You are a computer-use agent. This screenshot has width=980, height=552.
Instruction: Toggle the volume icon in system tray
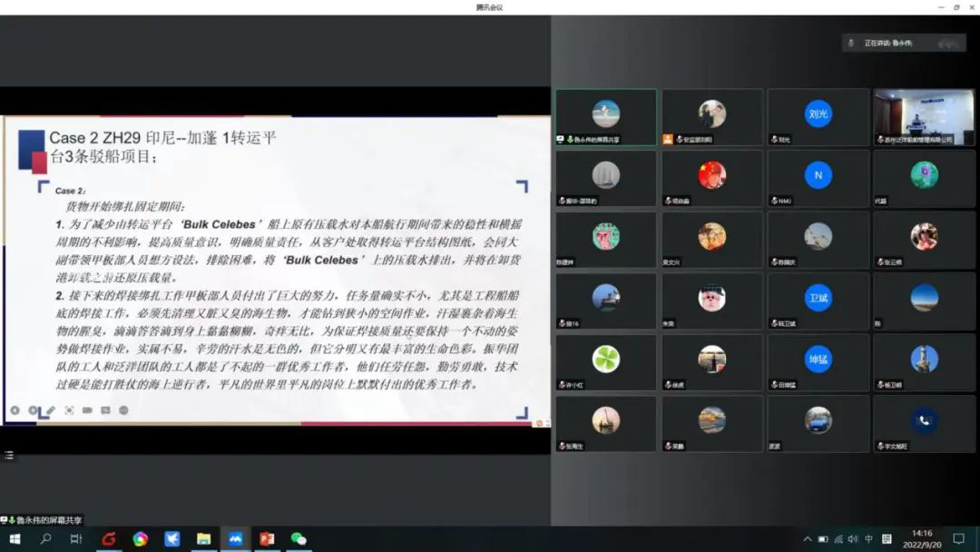[x=853, y=539]
